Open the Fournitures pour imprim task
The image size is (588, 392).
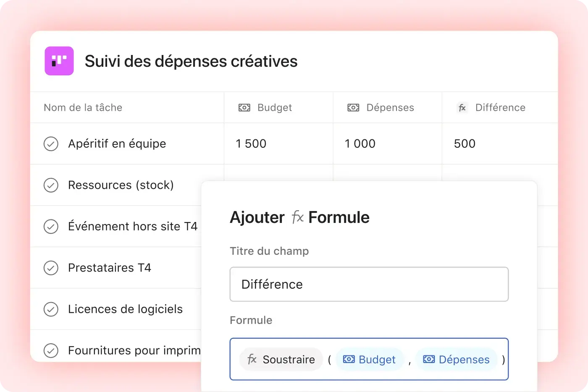pos(134,350)
